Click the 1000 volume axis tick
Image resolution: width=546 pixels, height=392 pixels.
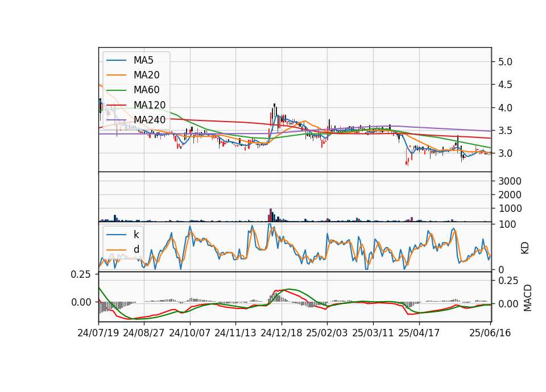510,208
